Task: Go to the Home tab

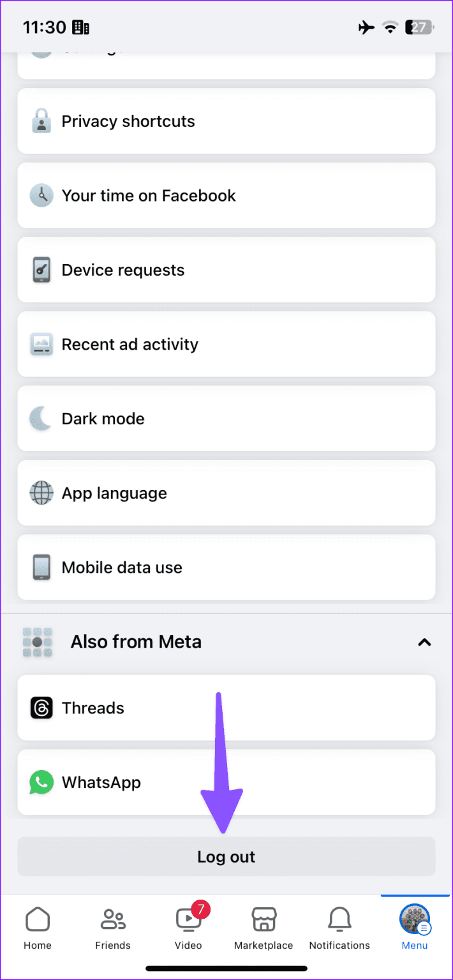Action: click(x=38, y=928)
